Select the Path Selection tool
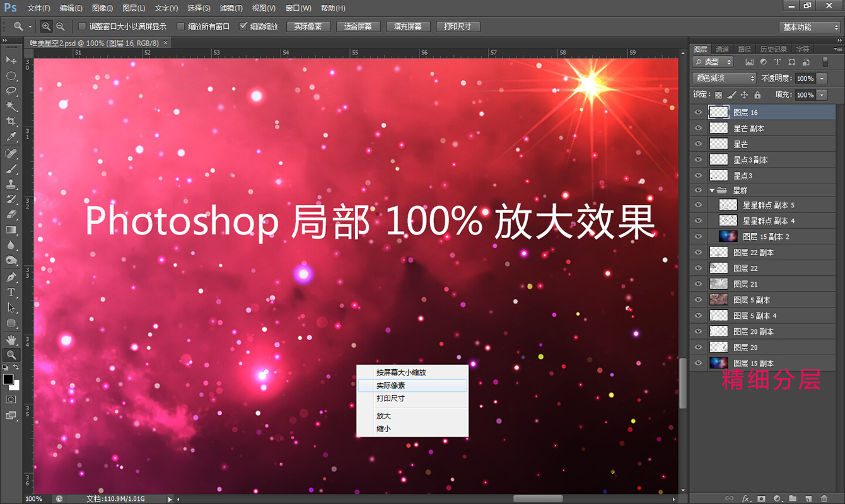The image size is (845, 504). [11, 308]
